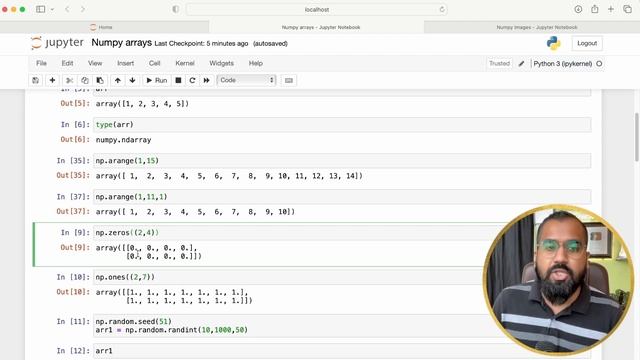
Task: Click the Jupyter logo
Action: pos(58,43)
